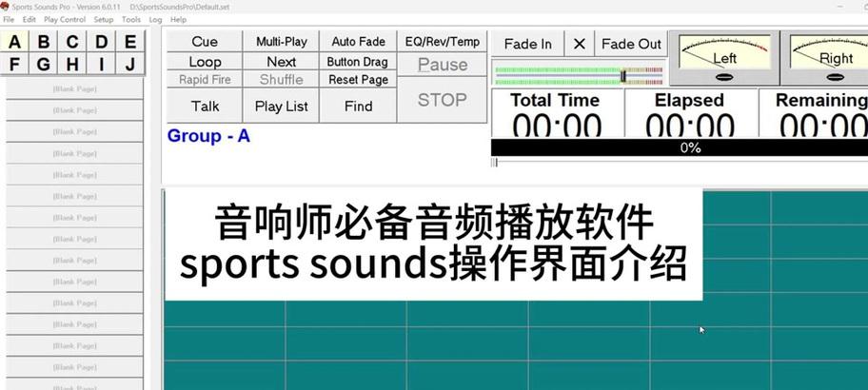Open the Log menu
Image resolution: width=868 pixels, height=390 pixels.
tap(155, 19)
